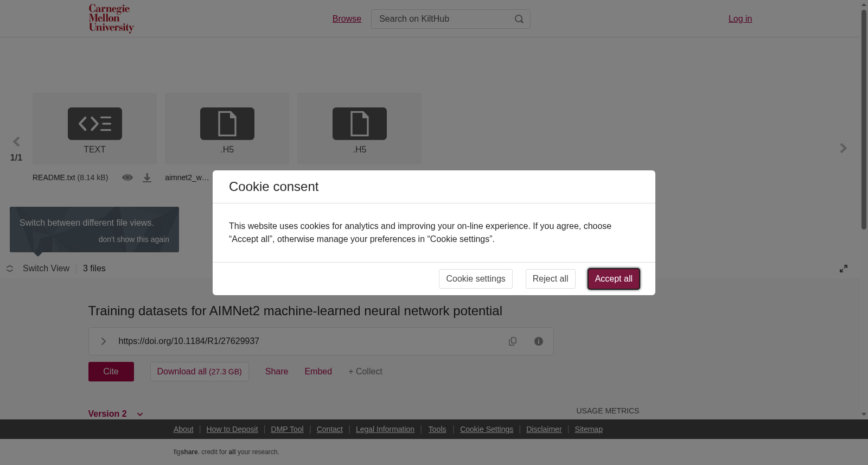Open About footer link
This screenshot has width=868, height=465.
coord(183,429)
